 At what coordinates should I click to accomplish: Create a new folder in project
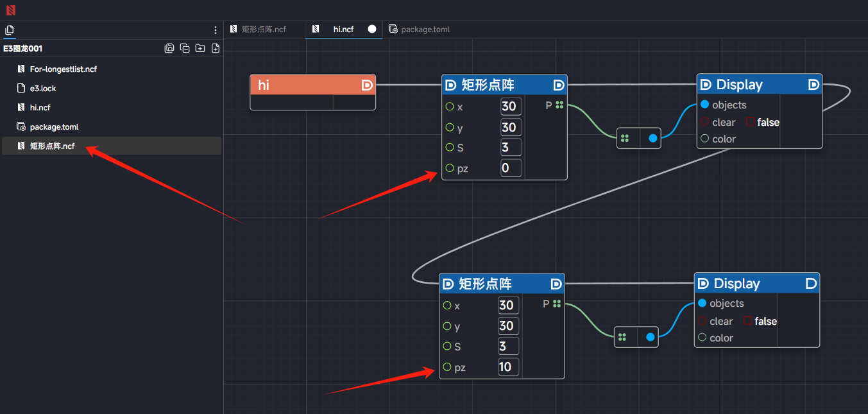click(x=200, y=48)
